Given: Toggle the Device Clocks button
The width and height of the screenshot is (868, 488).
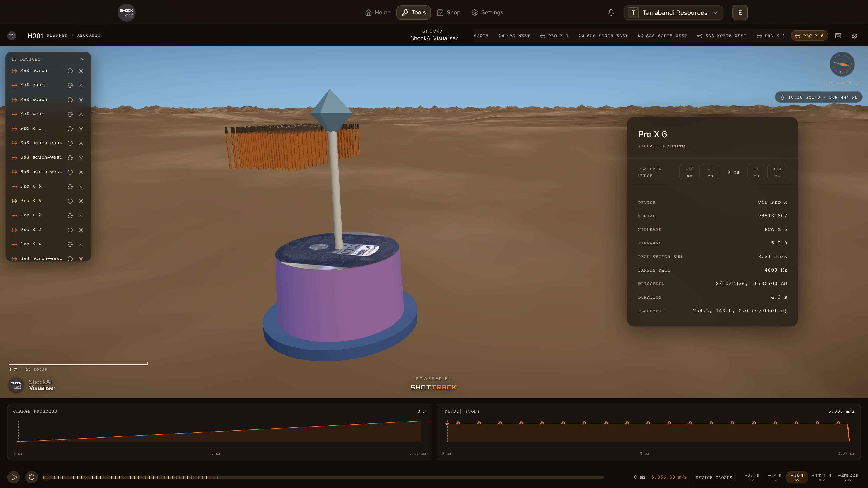Looking at the screenshot, I should (714, 478).
